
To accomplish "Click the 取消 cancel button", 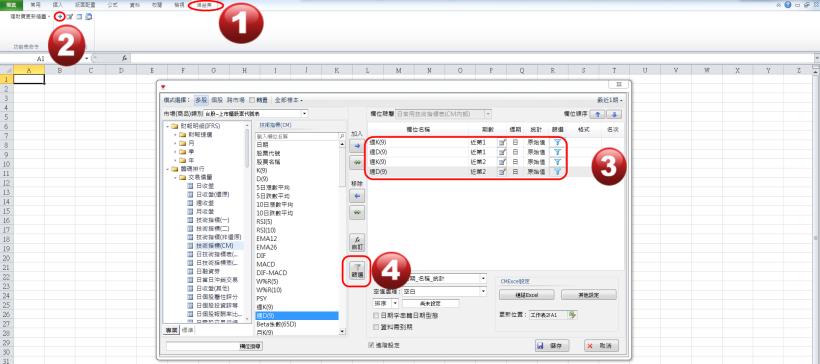I will [x=601, y=346].
